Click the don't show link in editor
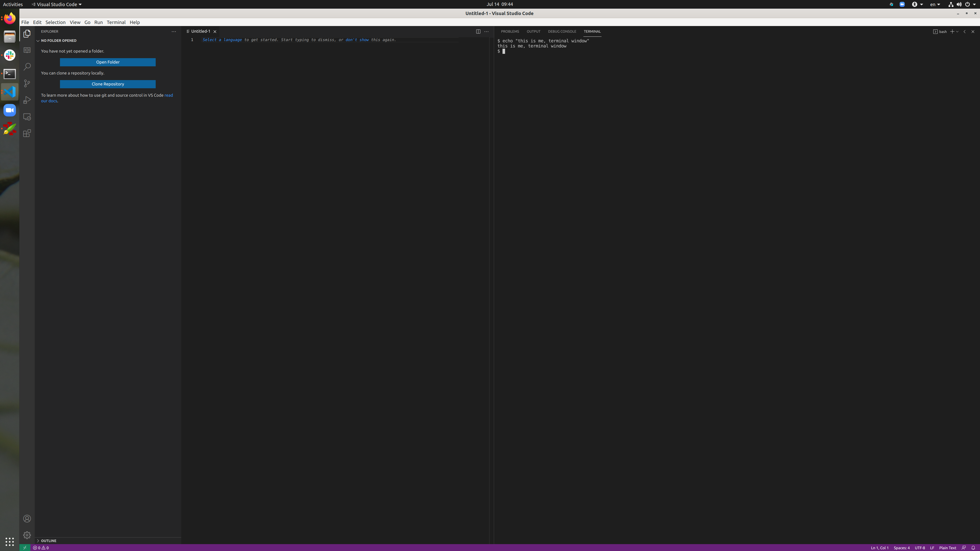Screen dimensions: 980x551 (x=357, y=40)
